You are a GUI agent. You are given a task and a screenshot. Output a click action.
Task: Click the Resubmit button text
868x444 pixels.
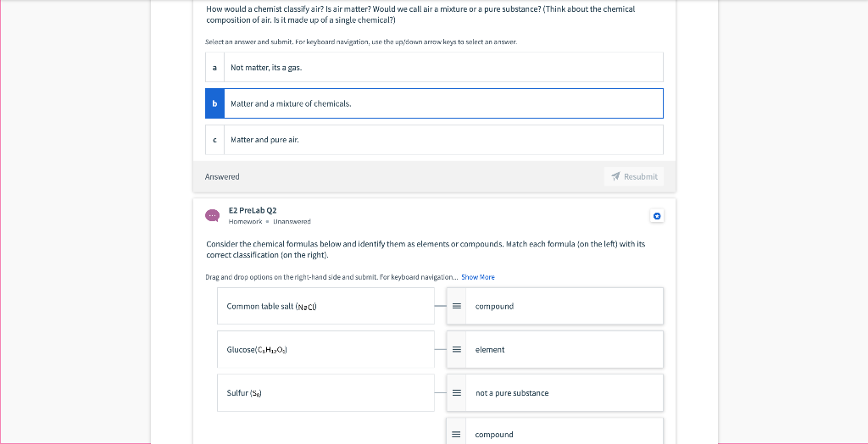[641, 176]
